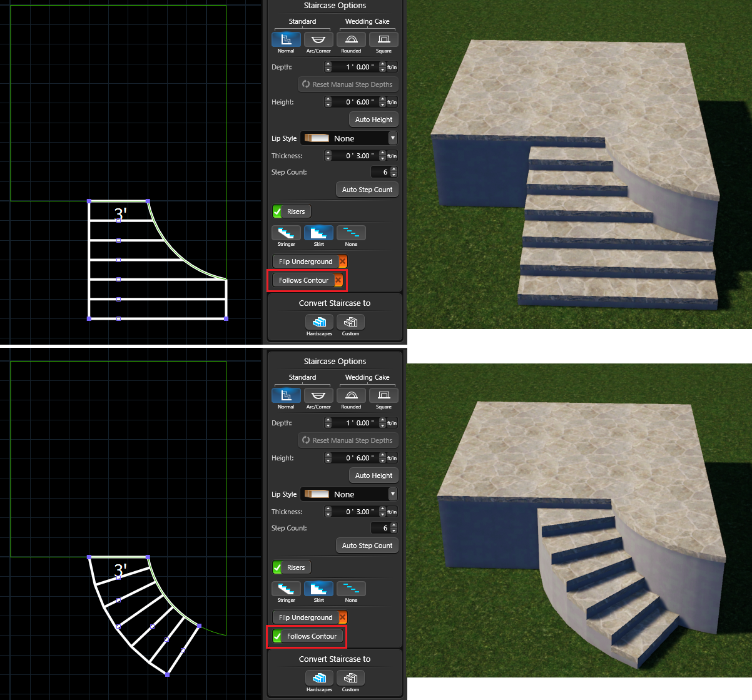This screenshot has height=700, width=752.
Task: Select the Stringer riser style icon
Action: click(286, 232)
